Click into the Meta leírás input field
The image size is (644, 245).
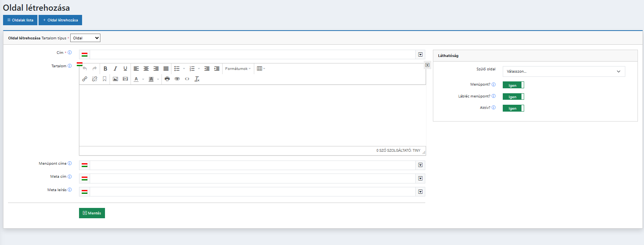(x=252, y=192)
